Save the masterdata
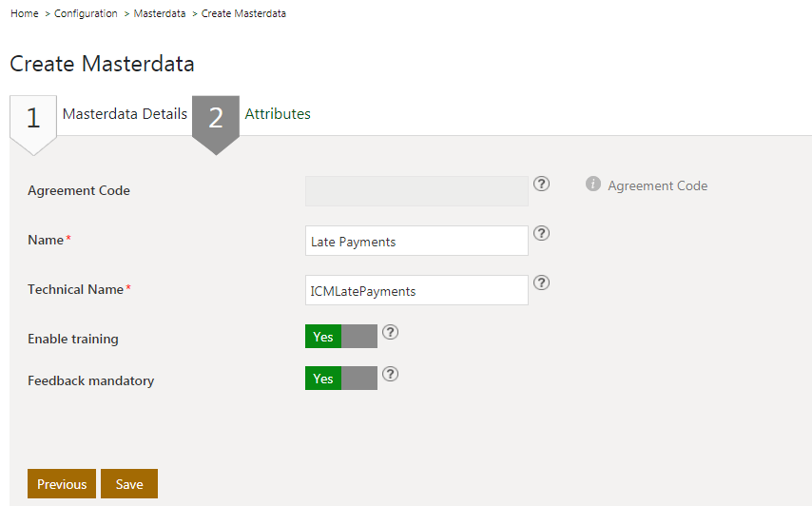The width and height of the screenshot is (812, 506). (x=129, y=484)
